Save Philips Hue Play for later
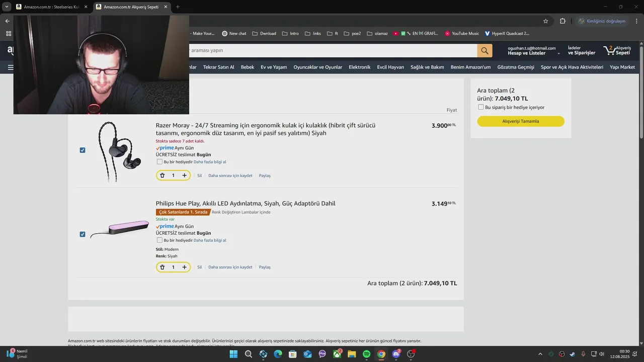 tap(230, 267)
